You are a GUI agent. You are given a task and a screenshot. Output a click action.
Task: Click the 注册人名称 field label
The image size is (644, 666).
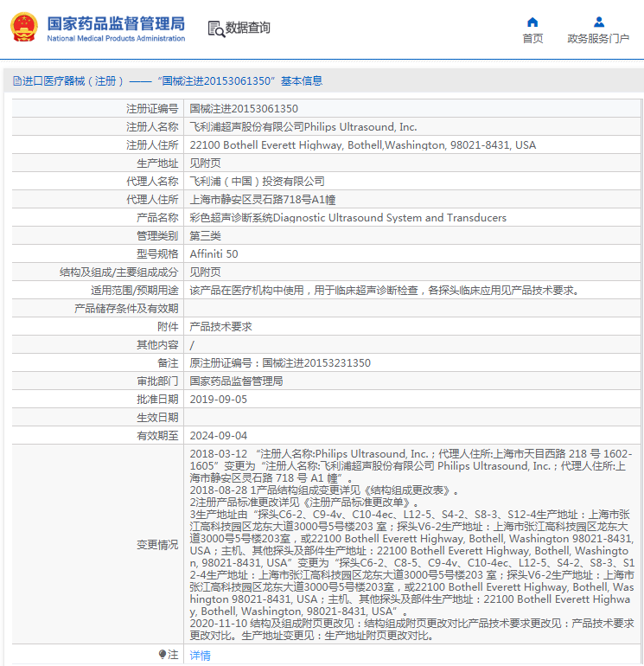click(x=152, y=127)
